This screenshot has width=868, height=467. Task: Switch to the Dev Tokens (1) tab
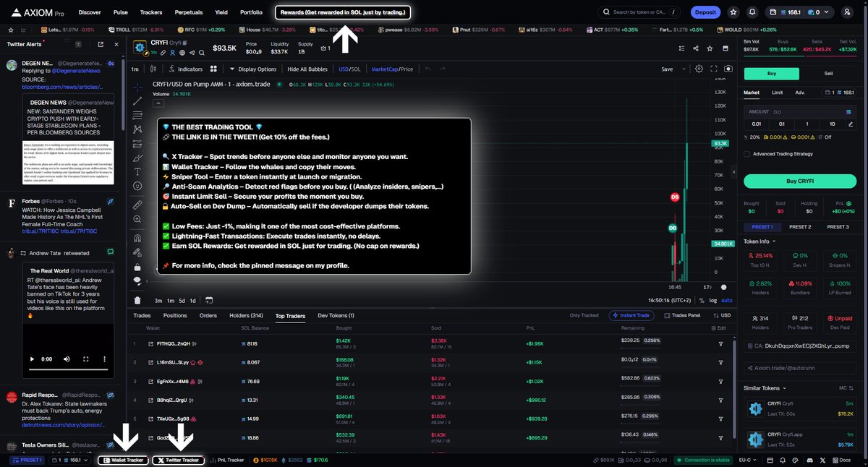point(336,315)
